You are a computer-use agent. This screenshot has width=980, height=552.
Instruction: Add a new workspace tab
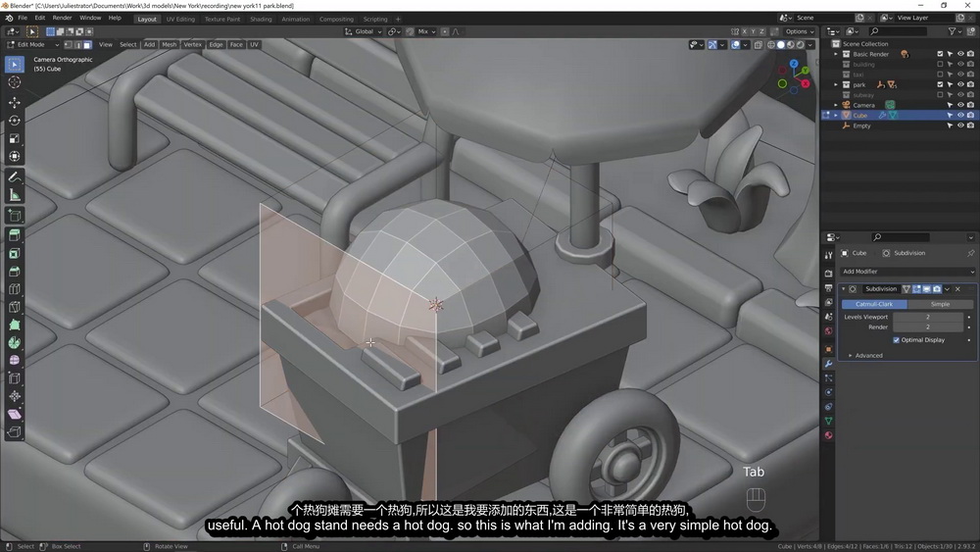click(x=398, y=20)
